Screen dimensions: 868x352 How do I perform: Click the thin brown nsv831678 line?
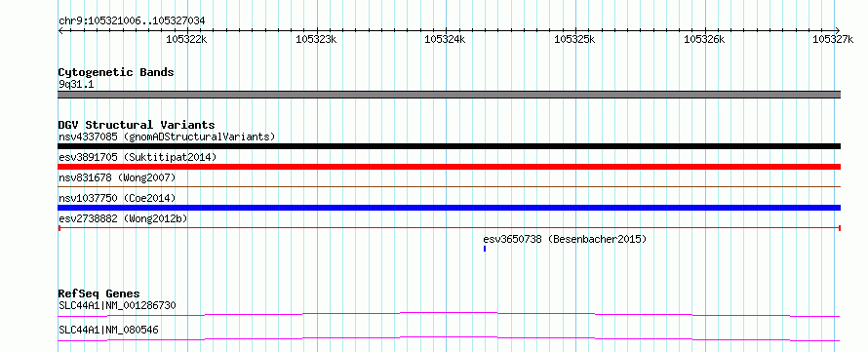pos(449,187)
